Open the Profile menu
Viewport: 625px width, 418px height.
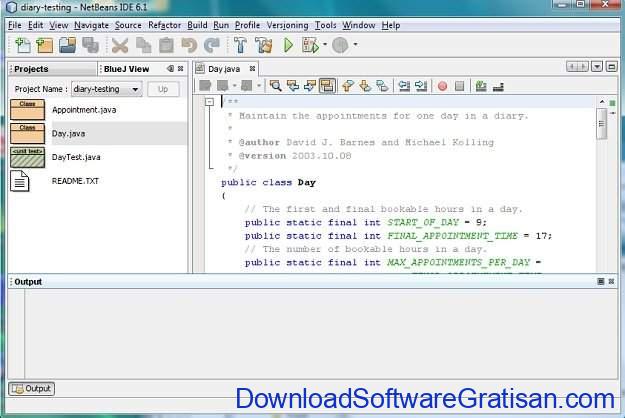pyautogui.click(x=247, y=25)
